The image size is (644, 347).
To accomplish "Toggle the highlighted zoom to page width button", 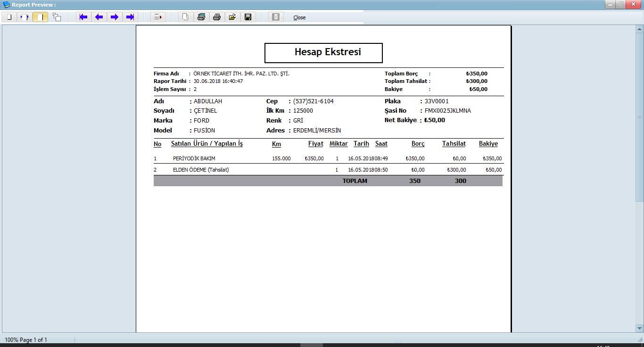I will click(40, 17).
